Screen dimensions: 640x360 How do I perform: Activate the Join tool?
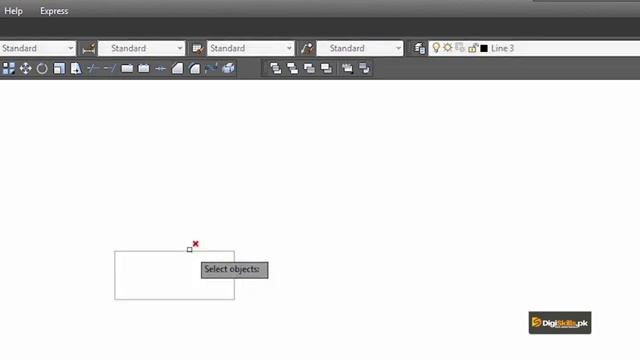(x=160, y=68)
